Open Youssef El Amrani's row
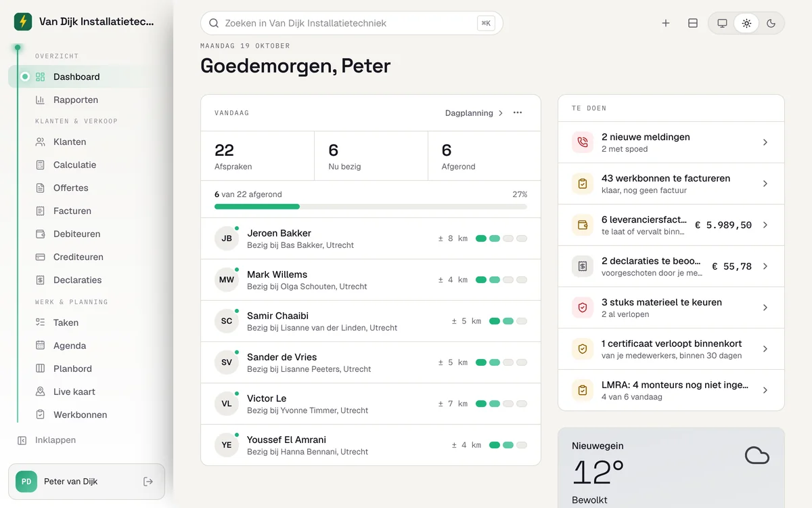This screenshot has width=812, height=508. pos(371,445)
